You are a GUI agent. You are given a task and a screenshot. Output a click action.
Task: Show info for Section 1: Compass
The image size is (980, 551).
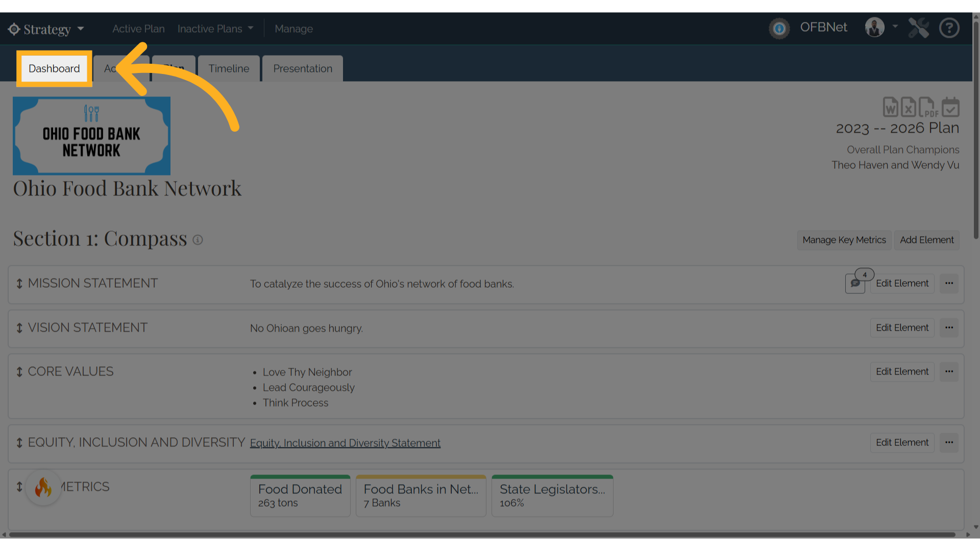click(198, 240)
